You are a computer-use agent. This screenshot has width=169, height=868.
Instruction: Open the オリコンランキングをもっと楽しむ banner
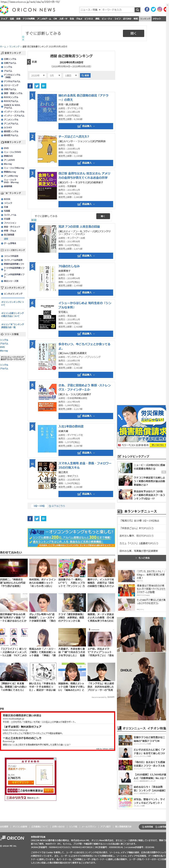[71, 537]
